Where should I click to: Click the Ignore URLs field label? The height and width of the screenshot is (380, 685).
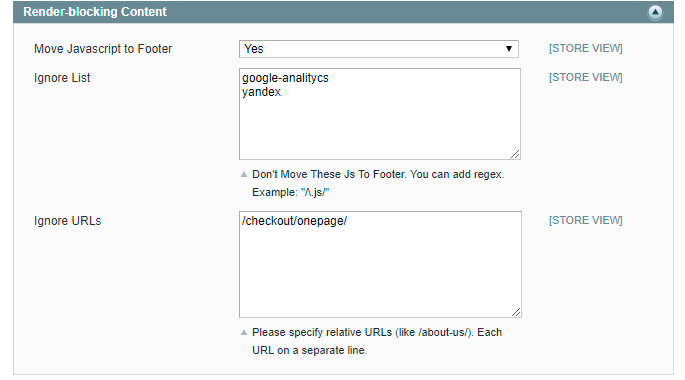point(67,221)
